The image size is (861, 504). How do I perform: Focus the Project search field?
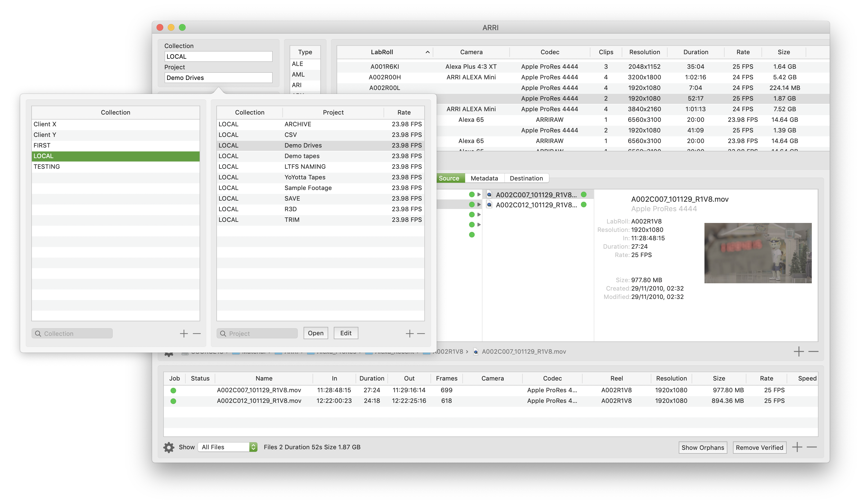coord(257,334)
